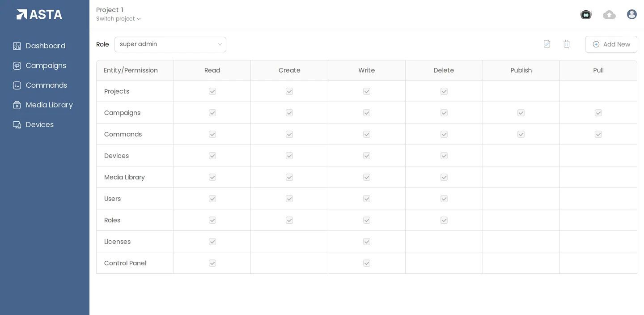Viewport: 644px width, 315px height.
Task: Expand the Switch project dropdown
Action: pyautogui.click(x=119, y=19)
